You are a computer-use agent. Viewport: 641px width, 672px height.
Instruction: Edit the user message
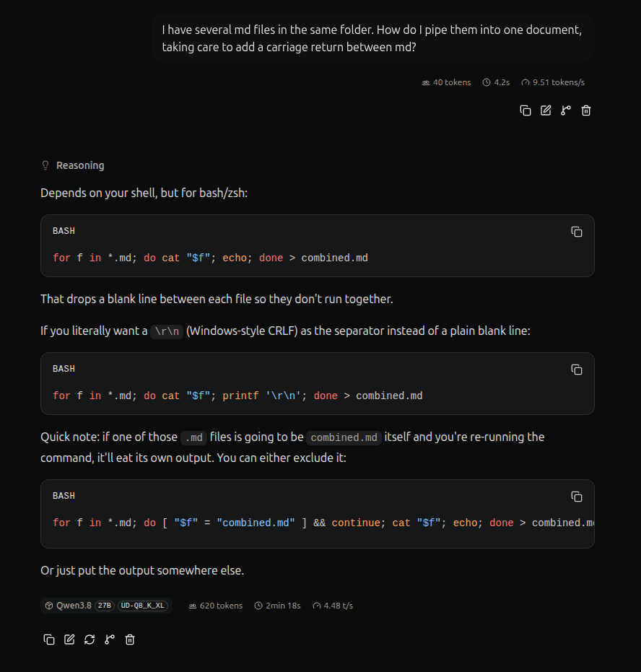click(x=546, y=110)
